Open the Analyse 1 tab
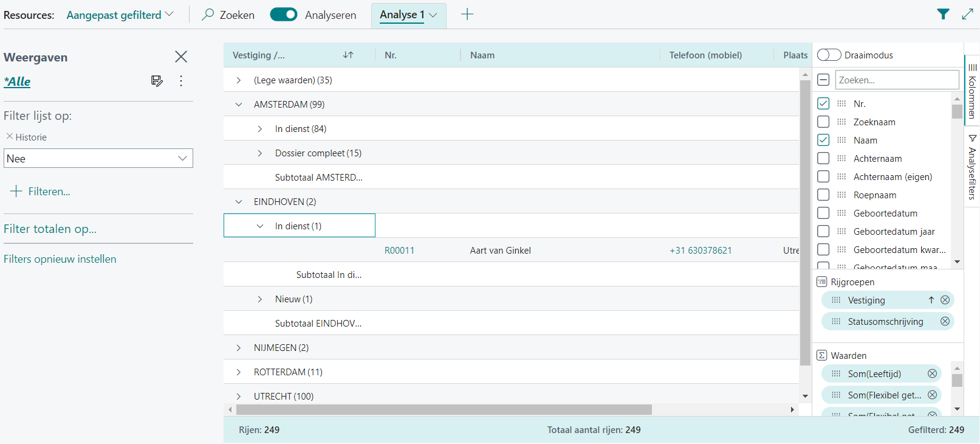Screen dimensions: 980x444 (x=408, y=15)
